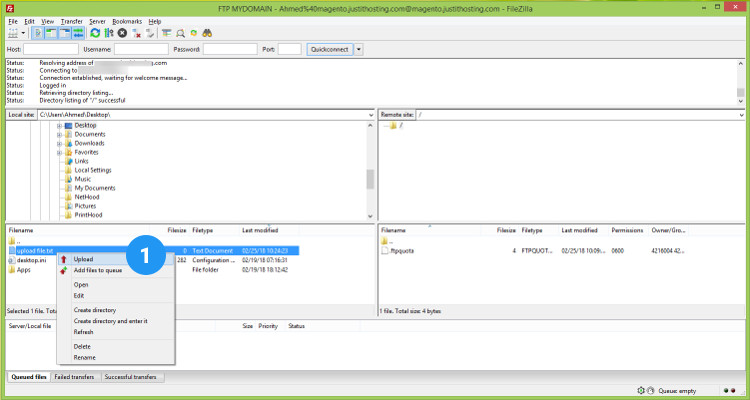Click the Username input field

(141, 49)
